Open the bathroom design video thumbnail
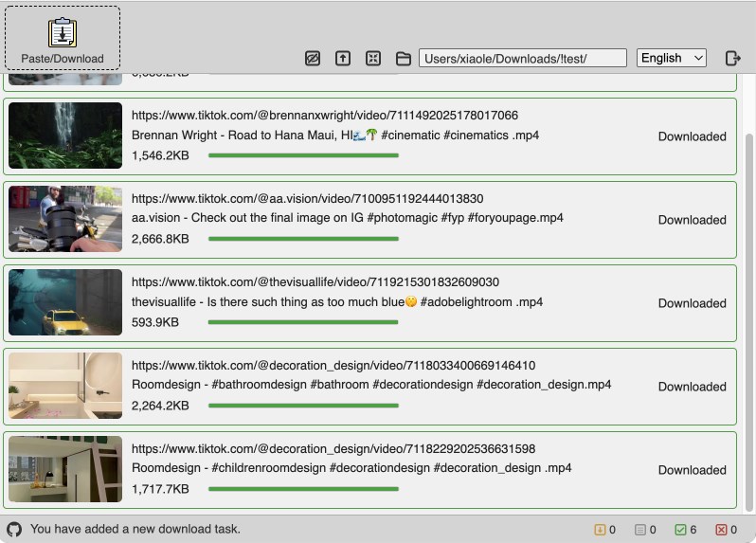 click(65, 386)
